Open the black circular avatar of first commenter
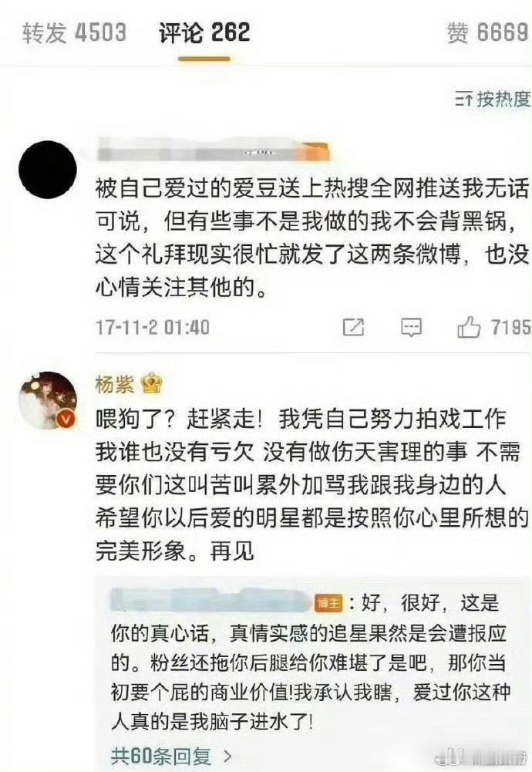Viewport: 532px width, 772px height. tap(48, 170)
